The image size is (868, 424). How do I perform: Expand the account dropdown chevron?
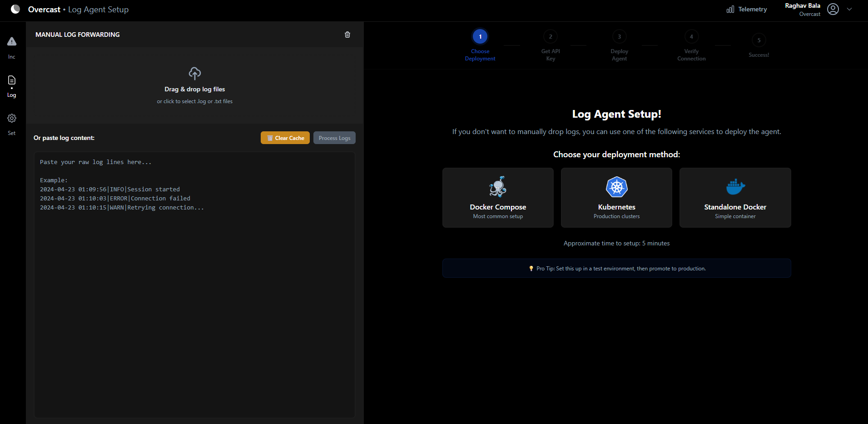tap(849, 9)
